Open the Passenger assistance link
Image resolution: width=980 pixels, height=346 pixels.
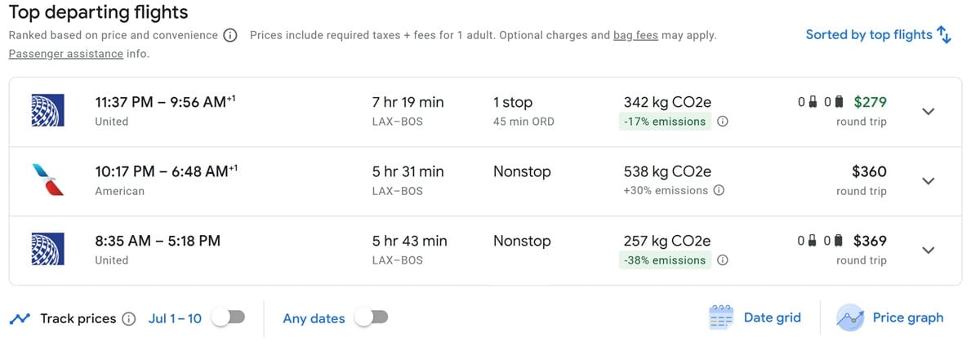point(65,54)
